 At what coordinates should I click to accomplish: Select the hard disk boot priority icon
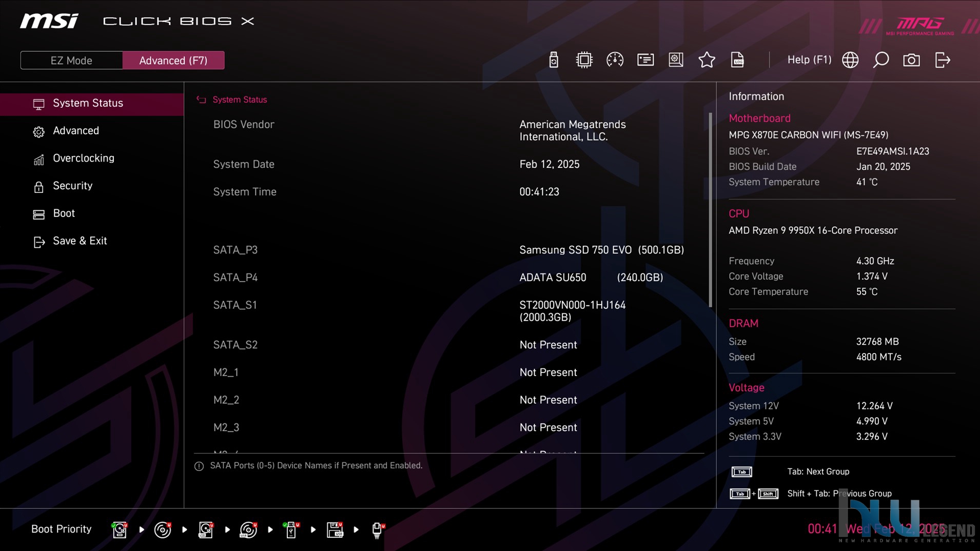coord(120,529)
